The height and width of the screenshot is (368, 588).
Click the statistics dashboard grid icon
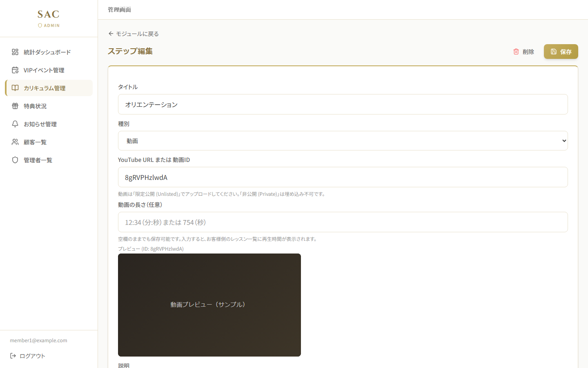tap(15, 52)
